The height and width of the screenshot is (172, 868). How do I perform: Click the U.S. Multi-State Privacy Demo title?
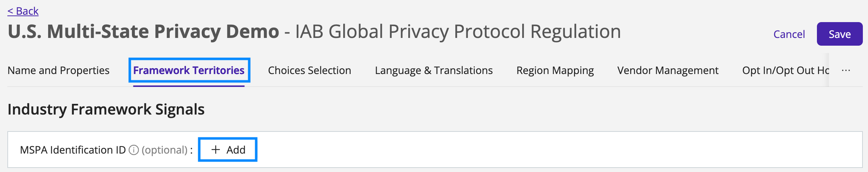coord(143,31)
